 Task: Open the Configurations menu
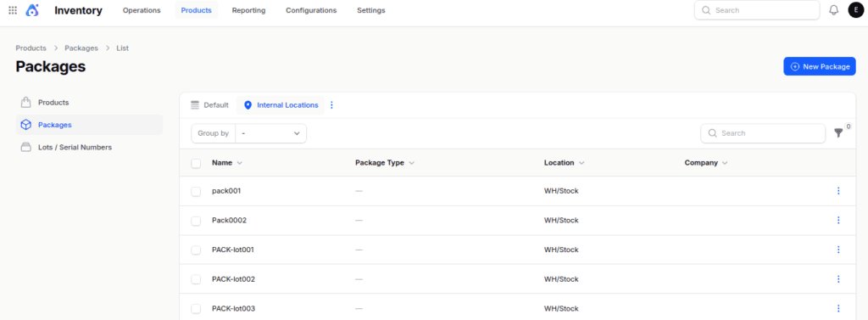pyautogui.click(x=311, y=10)
